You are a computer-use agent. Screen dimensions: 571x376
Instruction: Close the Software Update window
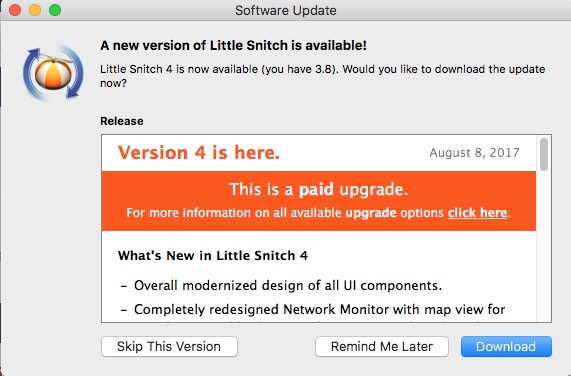coord(15,10)
